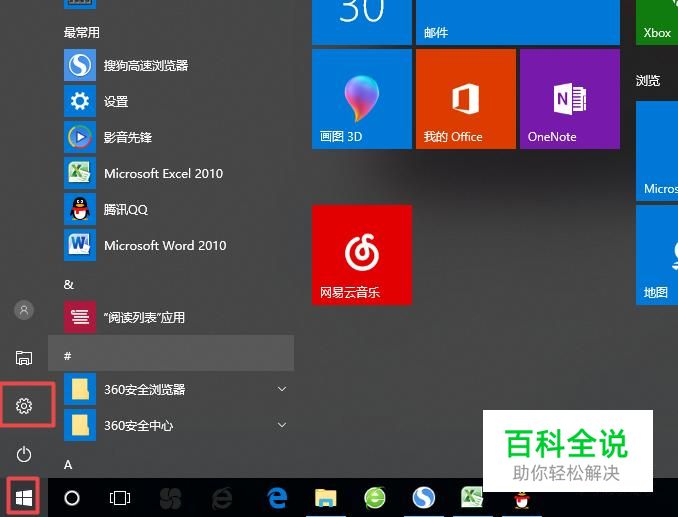
Task: Open the 画图 3D tile
Action: 362,99
